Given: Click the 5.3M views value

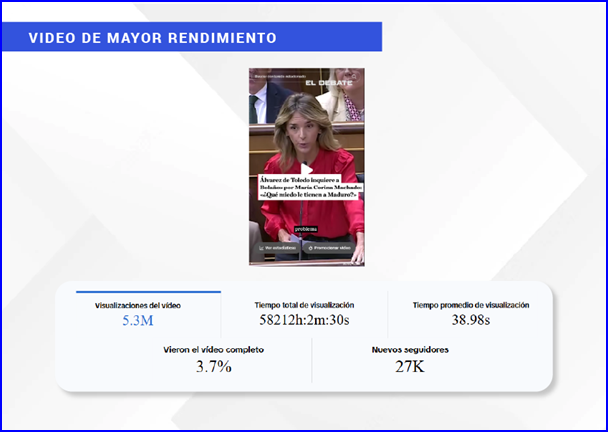Looking at the screenshot, I should pos(136,320).
